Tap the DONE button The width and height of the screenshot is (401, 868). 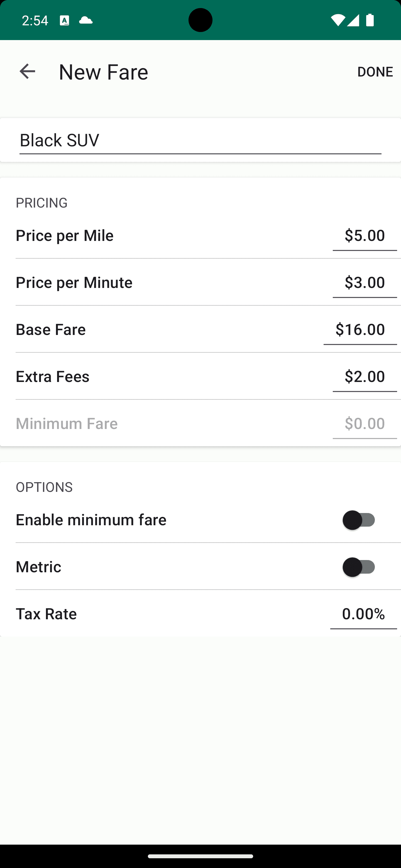pos(375,71)
